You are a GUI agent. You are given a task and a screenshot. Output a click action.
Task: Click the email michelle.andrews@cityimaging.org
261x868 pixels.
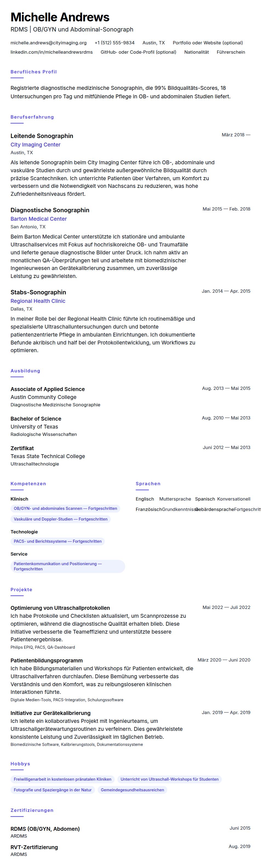coord(48,43)
